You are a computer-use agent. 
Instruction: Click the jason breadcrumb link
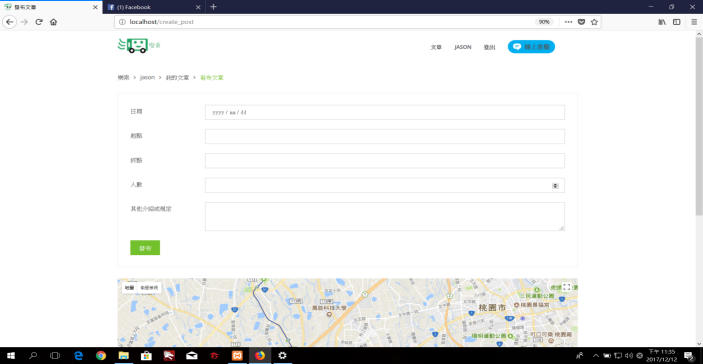[147, 78]
